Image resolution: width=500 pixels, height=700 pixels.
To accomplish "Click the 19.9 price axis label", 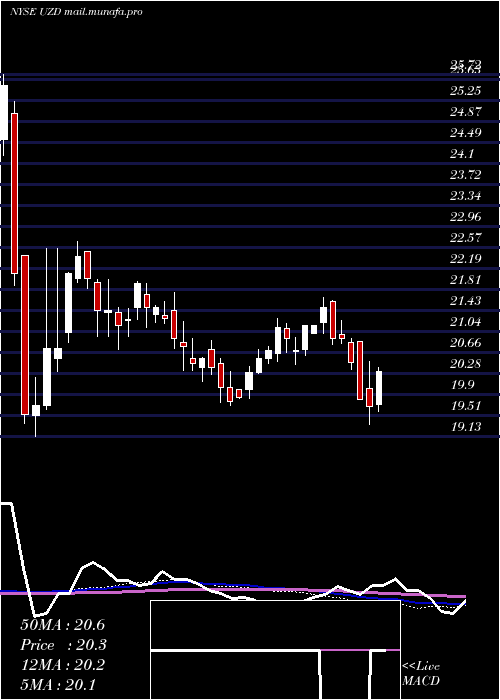I will tap(462, 385).
